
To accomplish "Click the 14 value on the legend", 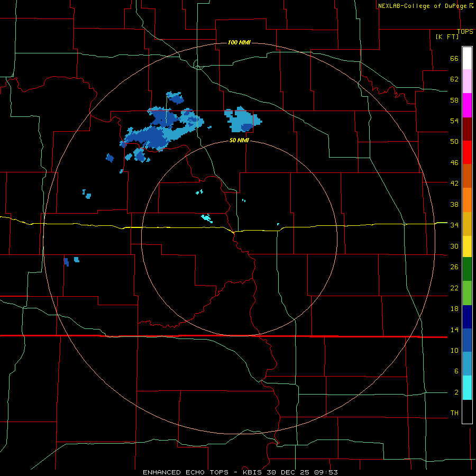I will point(454,329).
